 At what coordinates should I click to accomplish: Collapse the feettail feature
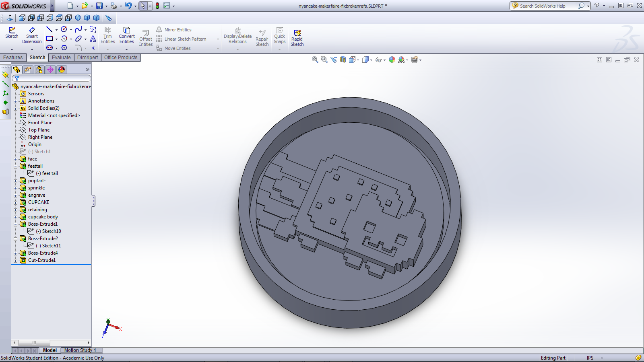click(x=16, y=166)
